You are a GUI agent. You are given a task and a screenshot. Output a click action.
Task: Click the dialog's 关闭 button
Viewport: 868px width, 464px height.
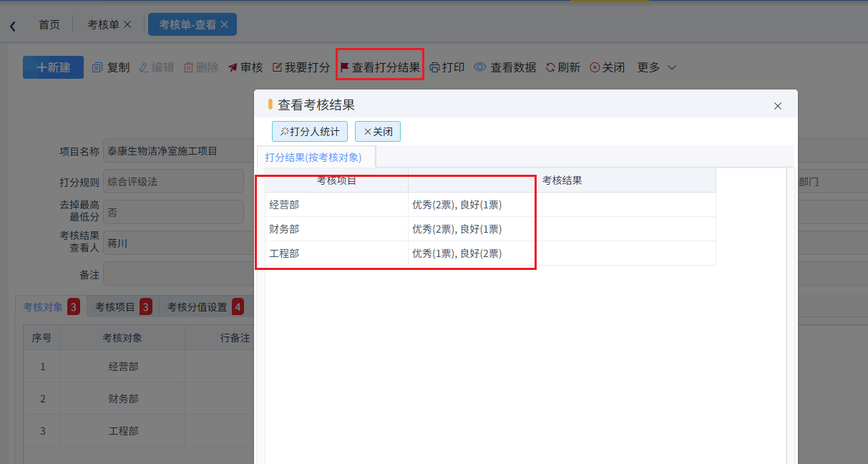[x=378, y=132]
